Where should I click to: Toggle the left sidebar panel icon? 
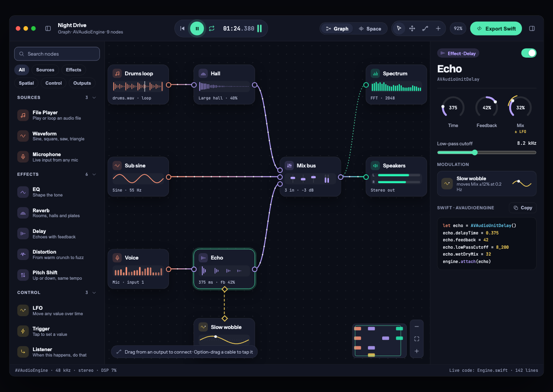(x=48, y=29)
